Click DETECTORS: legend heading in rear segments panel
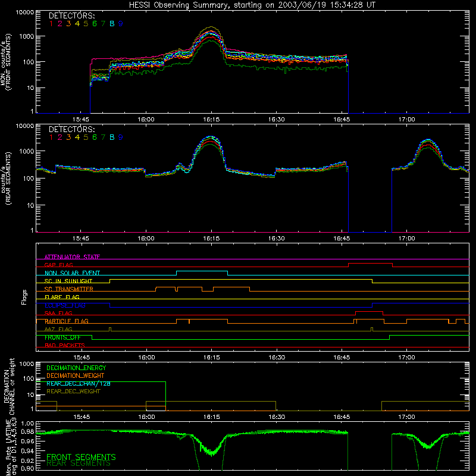Image resolution: width=476 pixels, height=476 pixels. coord(71,129)
